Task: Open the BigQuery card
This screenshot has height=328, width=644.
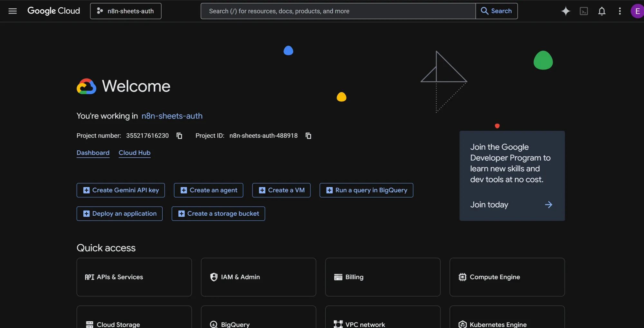Action: (x=259, y=317)
